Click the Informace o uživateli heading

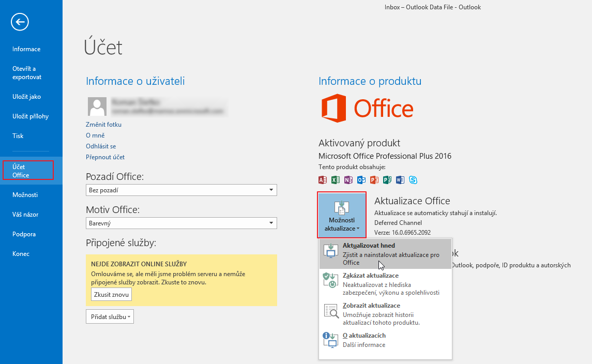pyautogui.click(x=135, y=81)
